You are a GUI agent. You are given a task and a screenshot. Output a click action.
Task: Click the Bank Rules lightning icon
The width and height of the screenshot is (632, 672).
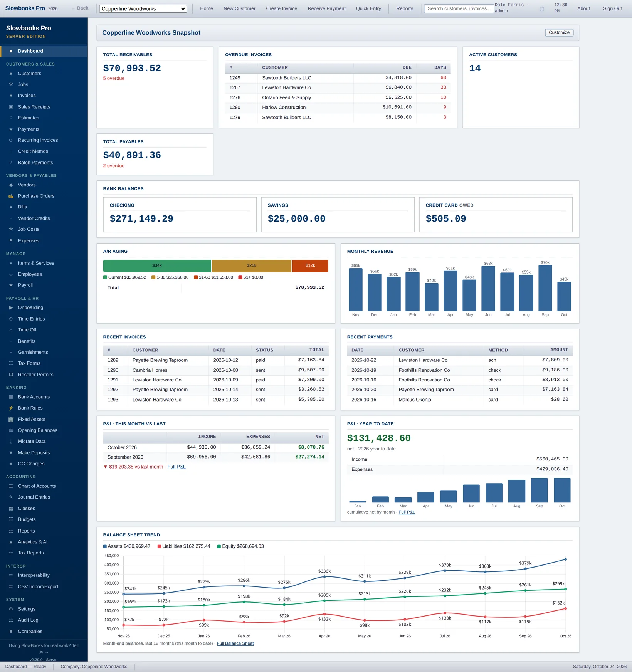(11, 408)
